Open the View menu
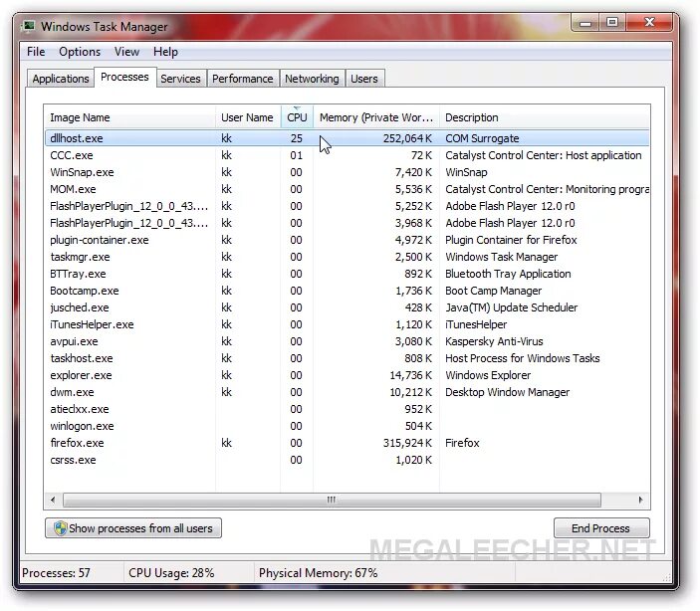700x611 pixels. tap(126, 52)
